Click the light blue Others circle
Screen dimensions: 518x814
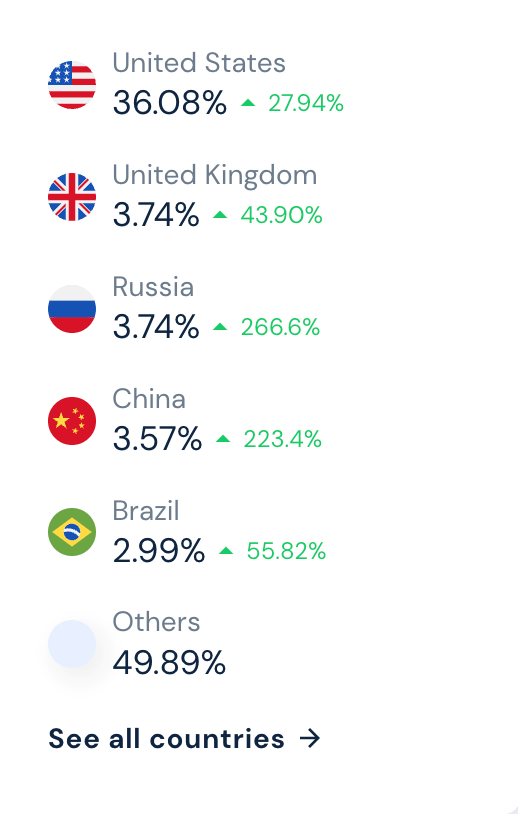coord(72,644)
